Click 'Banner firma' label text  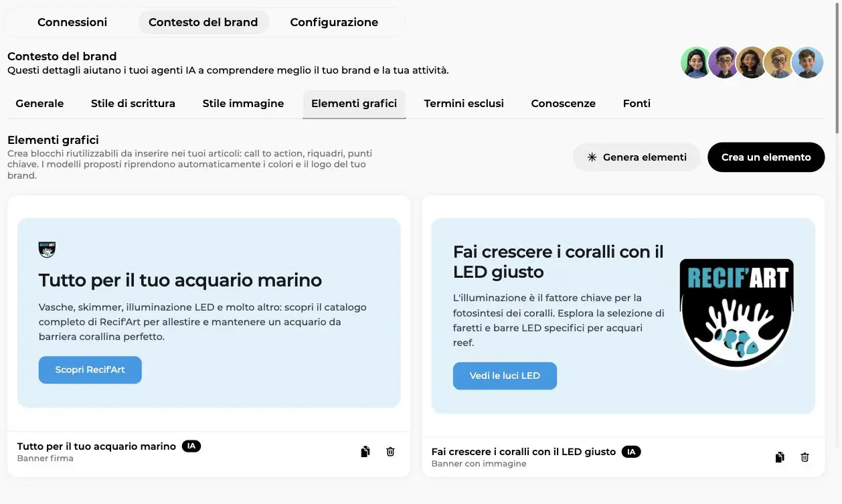(45, 458)
